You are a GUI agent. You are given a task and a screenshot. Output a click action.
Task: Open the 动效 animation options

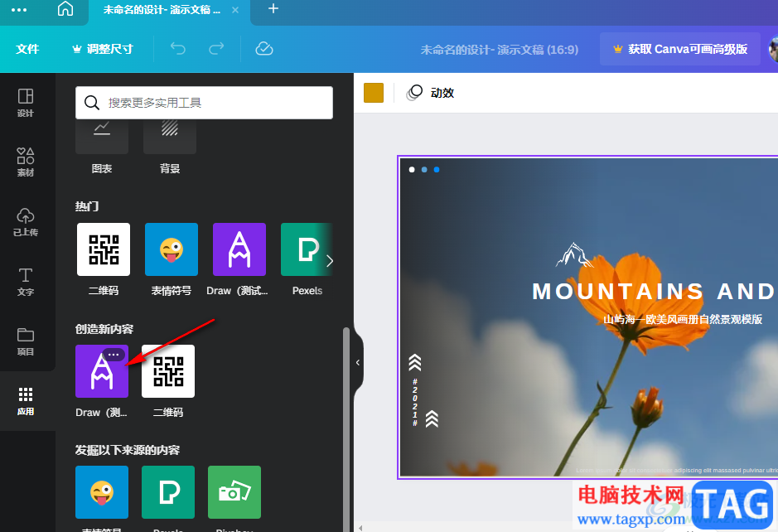pyautogui.click(x=430, y=93)
